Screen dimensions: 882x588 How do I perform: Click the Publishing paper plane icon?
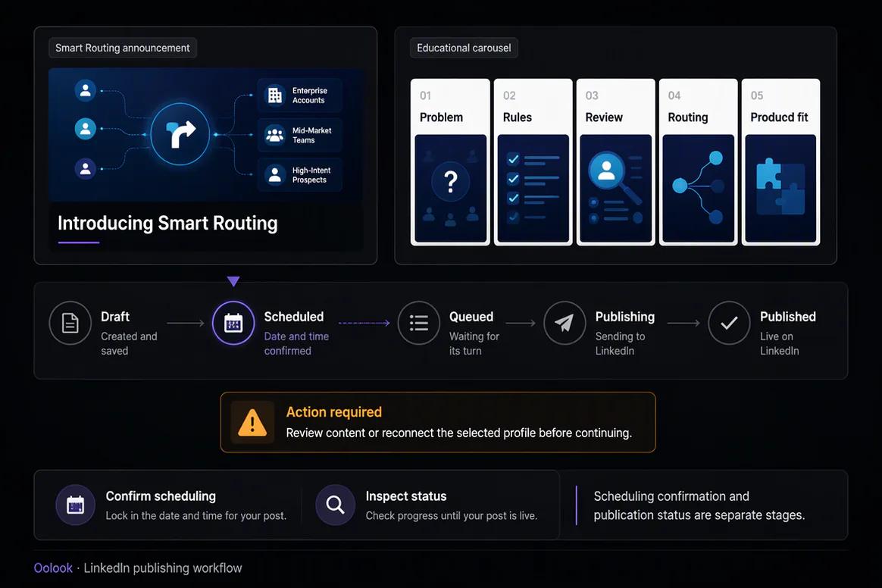pos(565,323)
